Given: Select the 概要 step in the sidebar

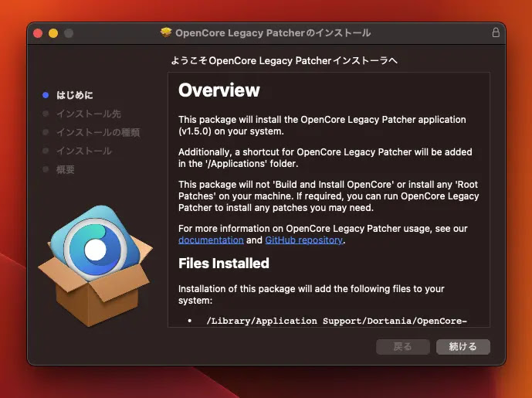Looking at the screenshot, I should (x=65, y=169).
